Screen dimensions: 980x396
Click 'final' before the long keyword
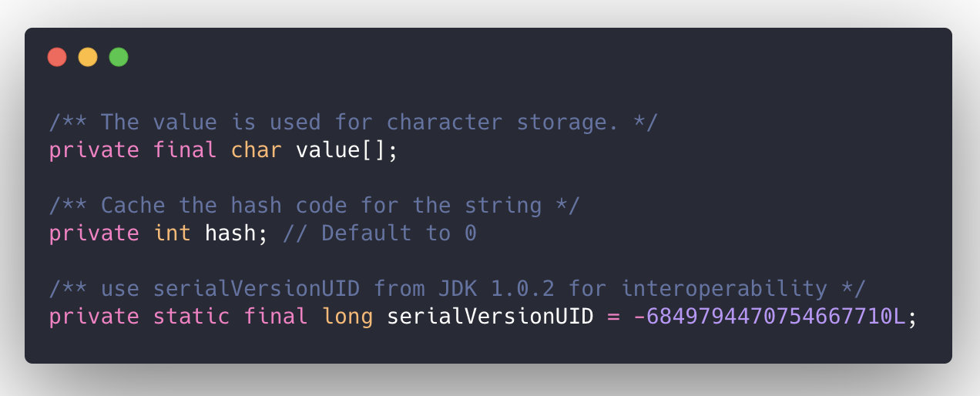[276, 316]
